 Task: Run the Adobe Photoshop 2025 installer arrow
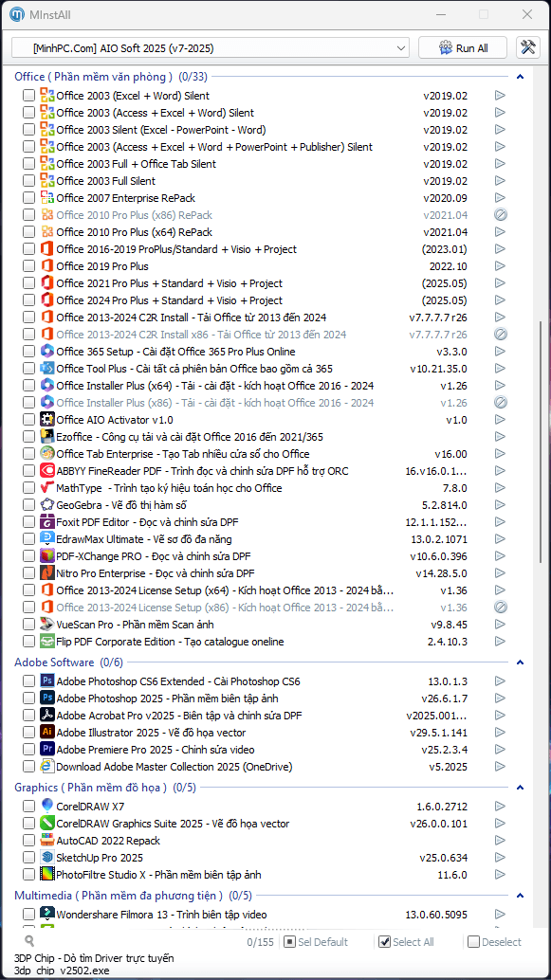(500, 699)
